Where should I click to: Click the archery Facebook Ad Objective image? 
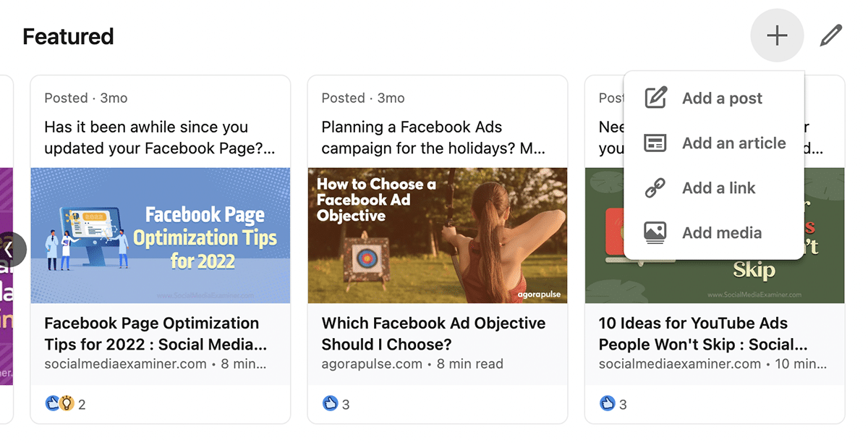tap(438, 235)
